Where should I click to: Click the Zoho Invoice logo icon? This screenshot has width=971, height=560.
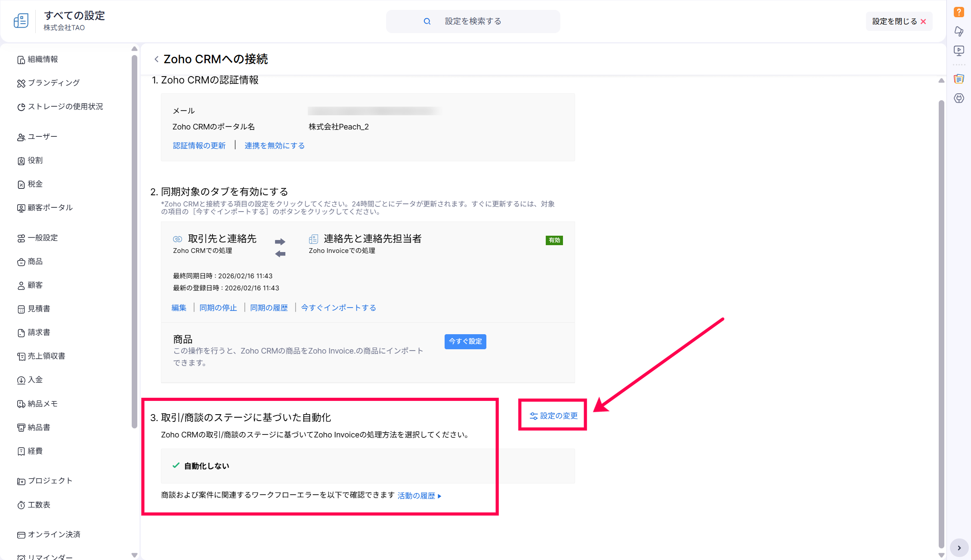pyautogui.click(x=21, y=21)
